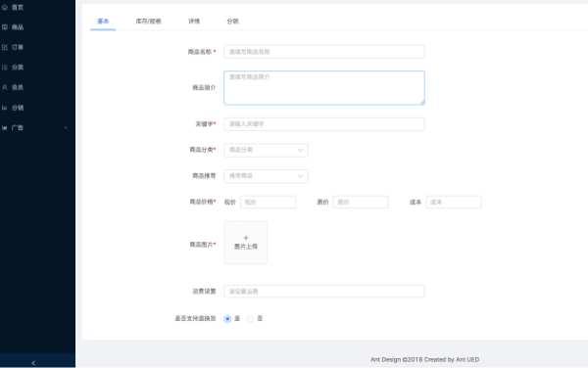
Task: Select the 是 radio for 是否支持退换货
Action: click(227, 319)
